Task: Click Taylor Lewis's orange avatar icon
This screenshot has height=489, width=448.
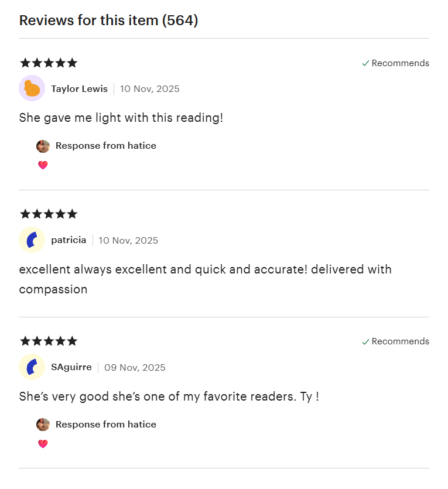Action: coord(32,88)
